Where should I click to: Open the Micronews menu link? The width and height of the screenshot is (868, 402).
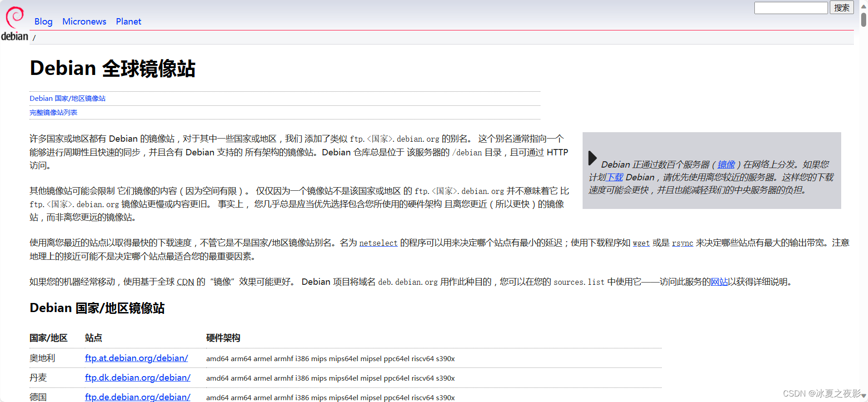[x=84, y=21]
